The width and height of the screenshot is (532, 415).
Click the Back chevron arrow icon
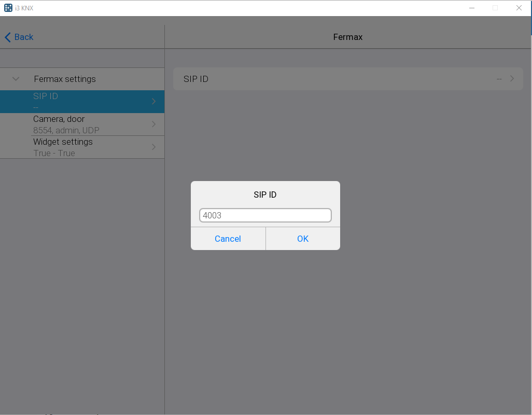[x=7, y=37]
